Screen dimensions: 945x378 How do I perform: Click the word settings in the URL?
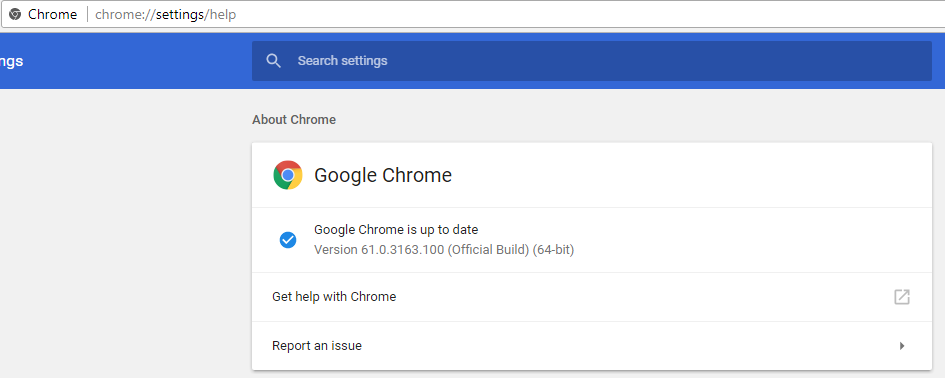tap(180, 14)
